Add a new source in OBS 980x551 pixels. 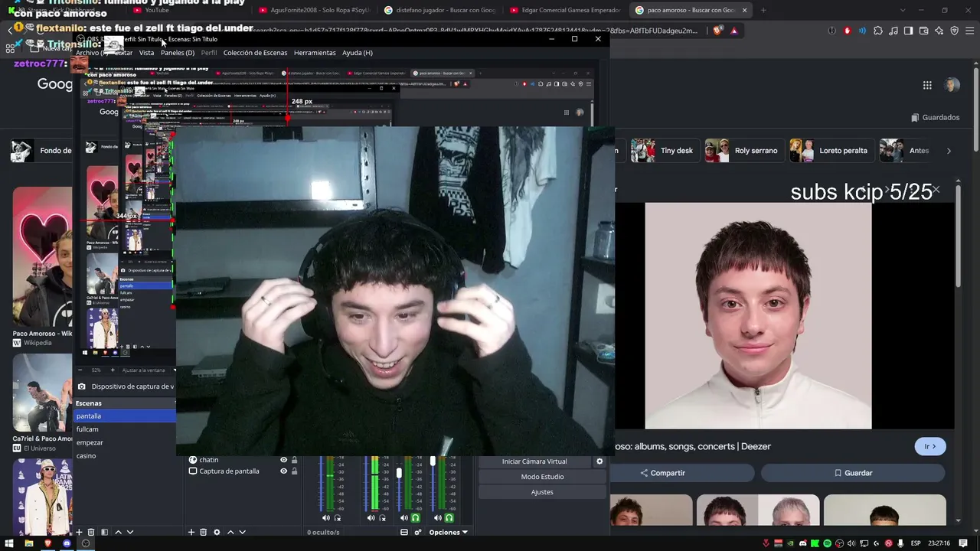[191, 532]
